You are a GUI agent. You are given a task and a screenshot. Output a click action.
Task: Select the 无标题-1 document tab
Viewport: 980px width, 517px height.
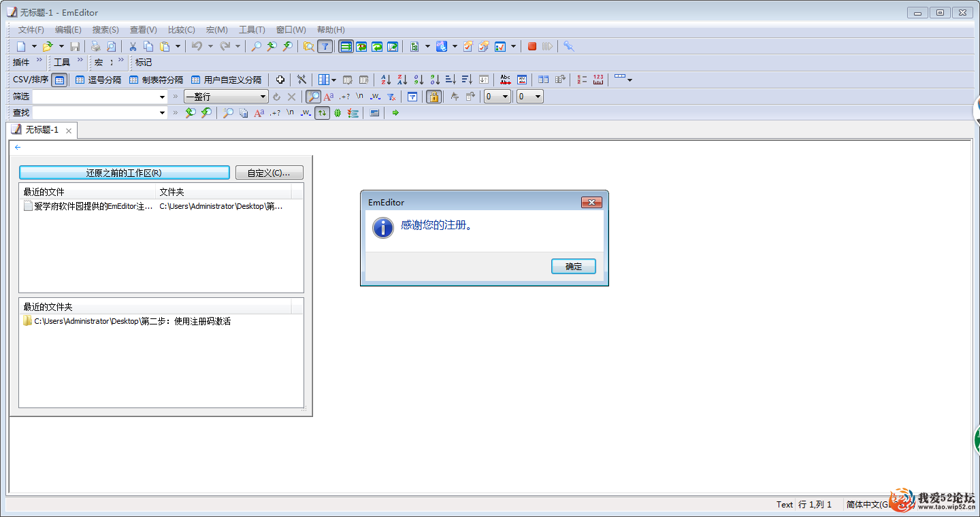point(42,130)
